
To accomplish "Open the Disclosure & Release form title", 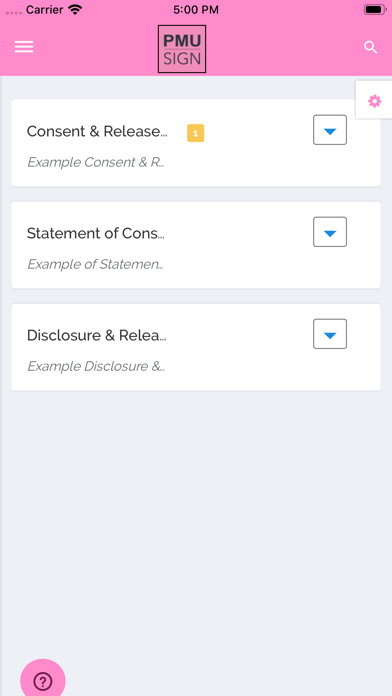I will click(x=97, y=336).
